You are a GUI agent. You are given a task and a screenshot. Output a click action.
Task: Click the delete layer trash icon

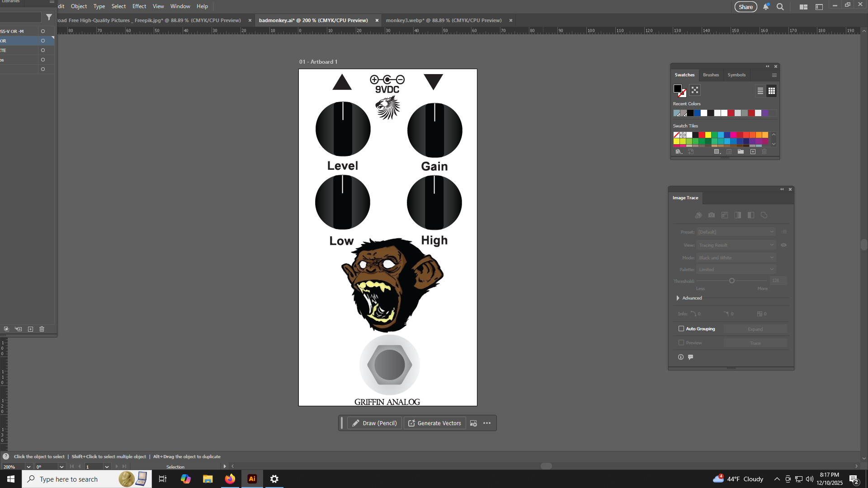(x=42, y=329)
